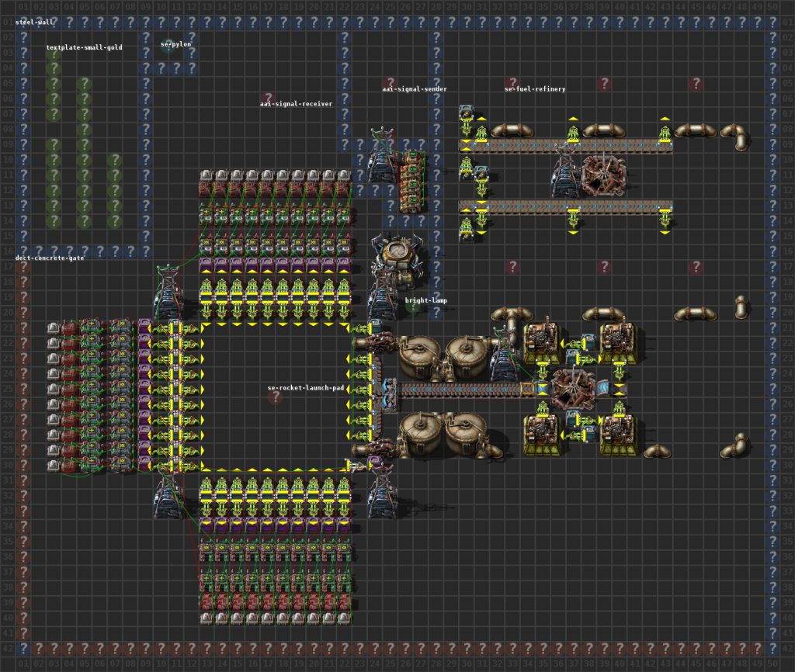Select upper-right assembling machine near centrifuge

619,343
